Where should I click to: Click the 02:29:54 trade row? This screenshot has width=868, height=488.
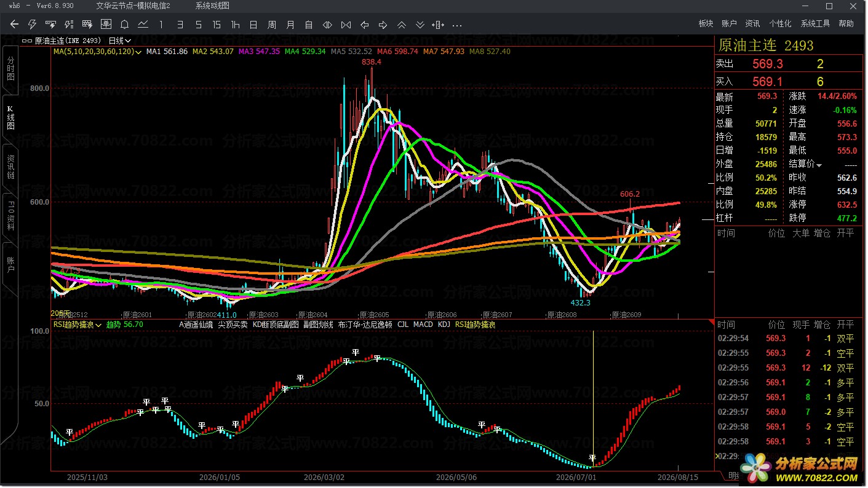coord(786,339)
